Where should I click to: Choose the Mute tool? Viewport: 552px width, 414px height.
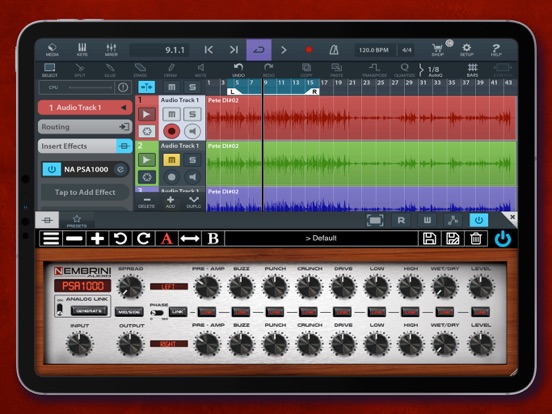click(200, 70)
